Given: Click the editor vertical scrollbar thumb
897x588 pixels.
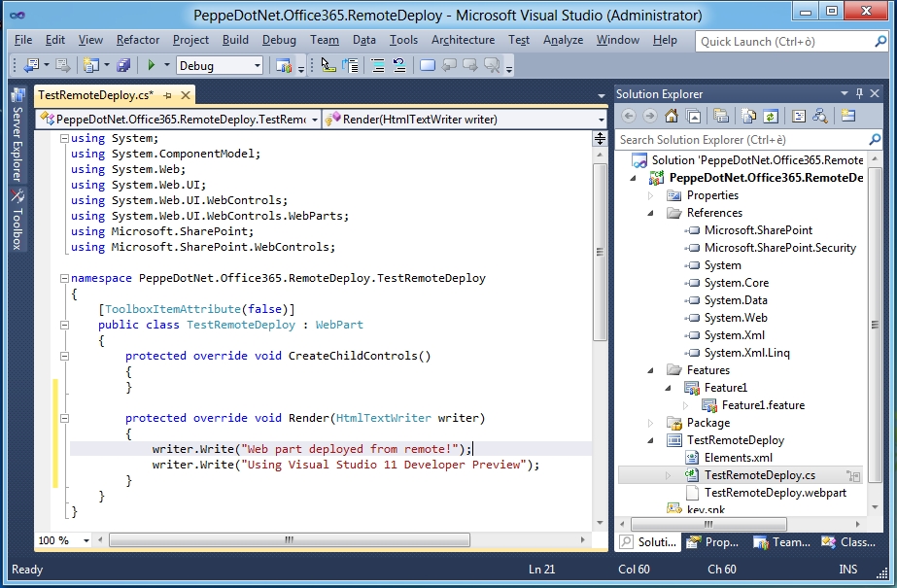Looking at the screenshot, I should [x=600, y=252].
